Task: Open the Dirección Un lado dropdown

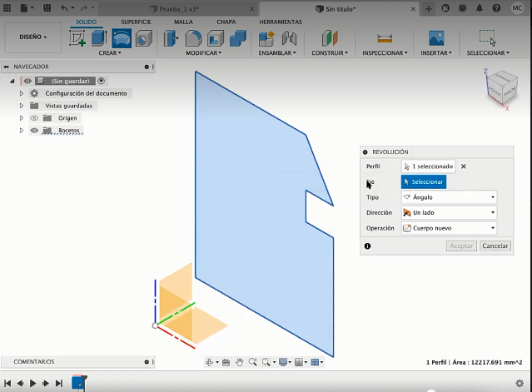Action: point(449,212)
